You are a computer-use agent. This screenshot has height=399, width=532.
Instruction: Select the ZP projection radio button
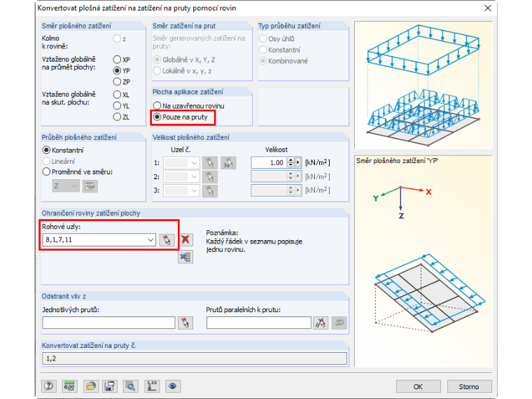click(x=117, y=82)
